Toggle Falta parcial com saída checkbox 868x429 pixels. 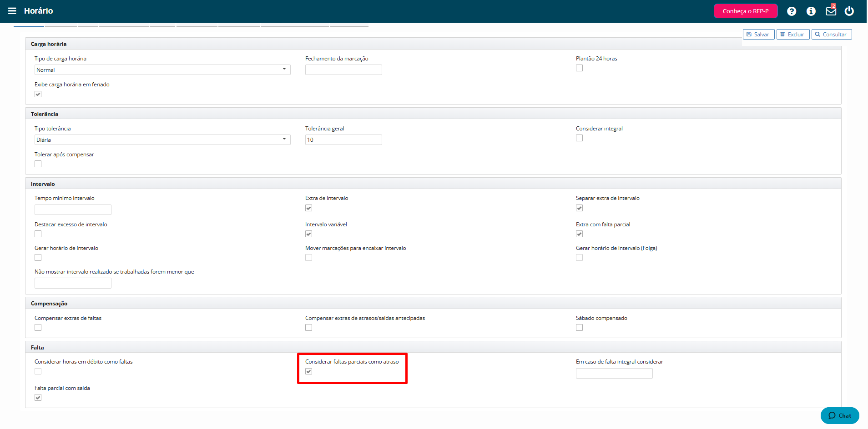38,398
